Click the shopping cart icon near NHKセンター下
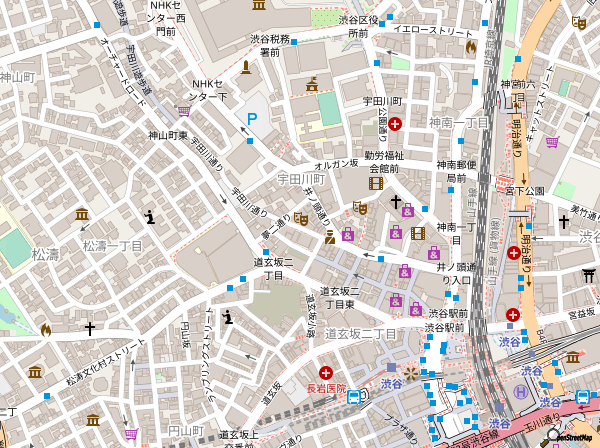This screenshot has width=600, height=448. (x=184, y=110)
